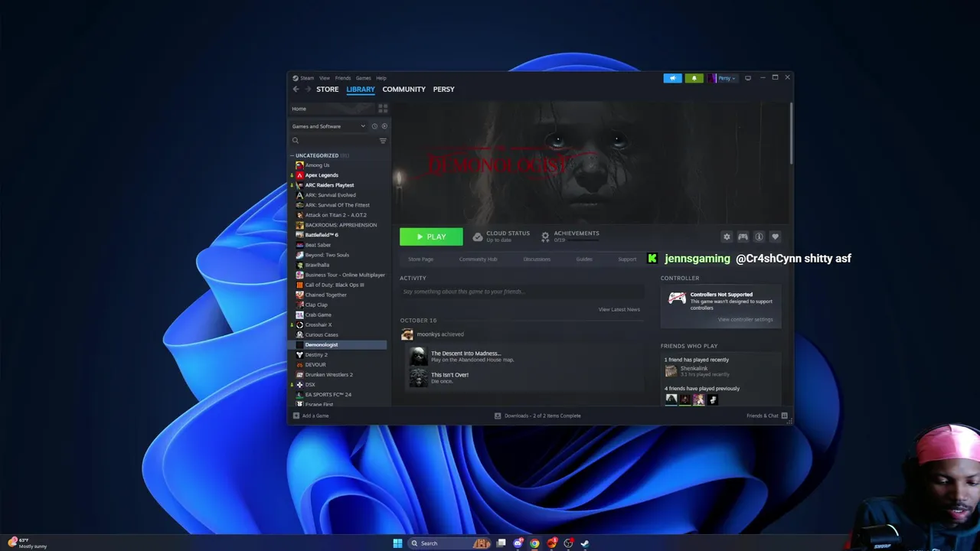Screen dimensions: 980x551
Task: Open the Friends & Chat icon
Action: pyautogui.click(x=784, y=416)
